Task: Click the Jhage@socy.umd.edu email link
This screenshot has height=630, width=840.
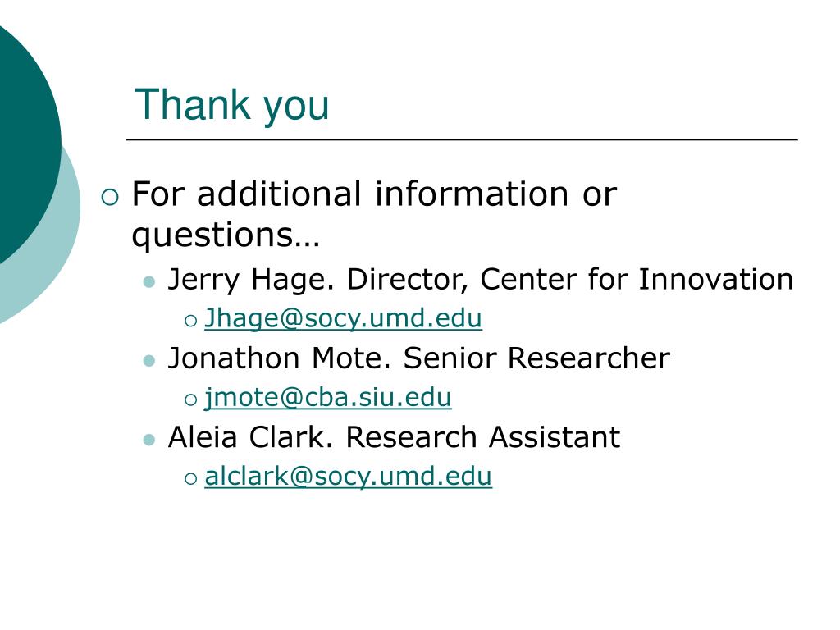Action: click(x=344, y=318)
